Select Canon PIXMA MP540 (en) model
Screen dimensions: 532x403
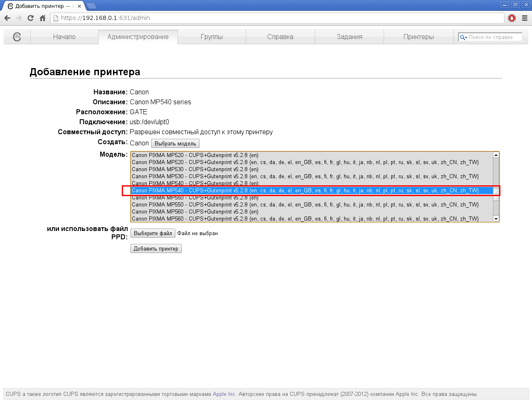[312, 183]
